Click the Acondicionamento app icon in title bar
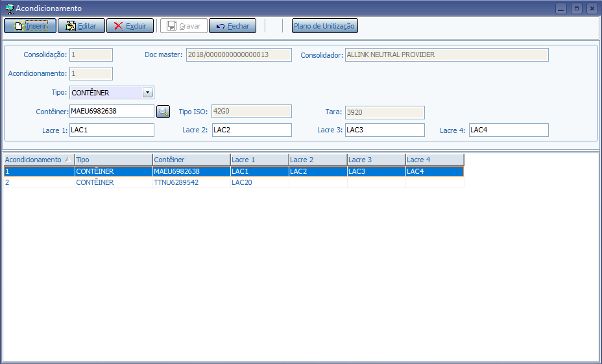602x364 pixels. [x=10, y=8]
